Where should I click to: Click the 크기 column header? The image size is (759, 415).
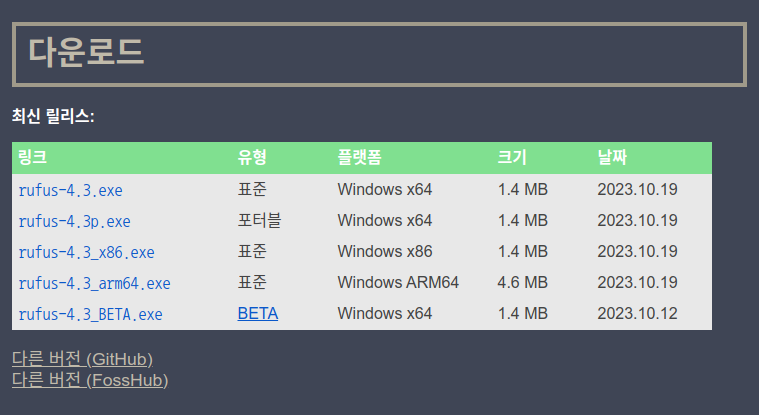tap(512, 158)
